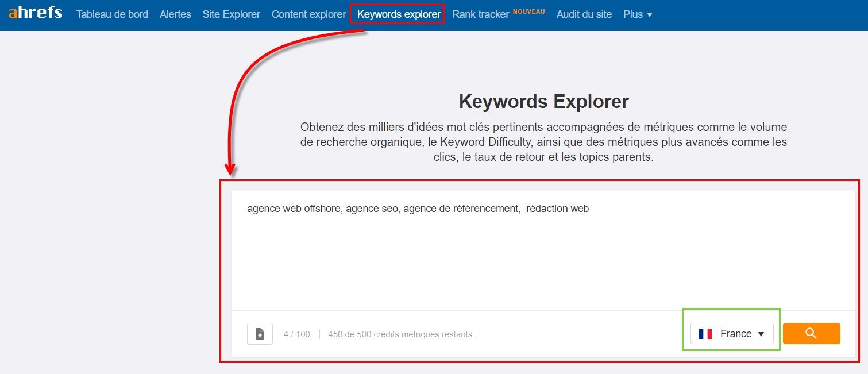Click the ahrefs logo
Screen dimensions: 868x374
click(35, 13)
